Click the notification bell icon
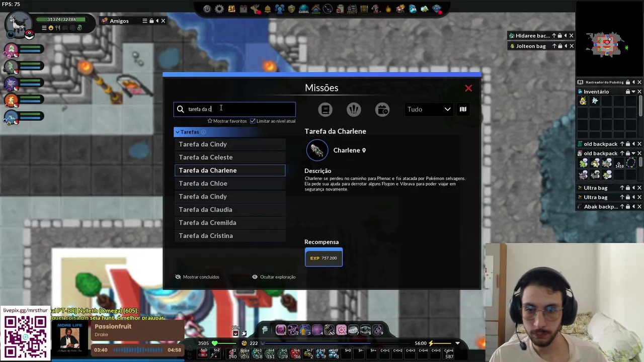Viewport: 644px width, 362px height. pyautogui.click(x=268, y=9)
